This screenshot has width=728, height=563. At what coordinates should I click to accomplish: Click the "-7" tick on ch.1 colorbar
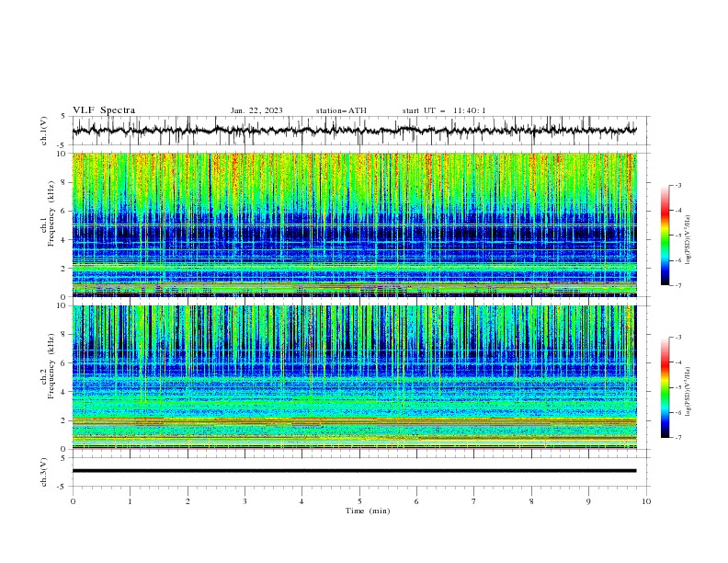click(x=677, y=285)
